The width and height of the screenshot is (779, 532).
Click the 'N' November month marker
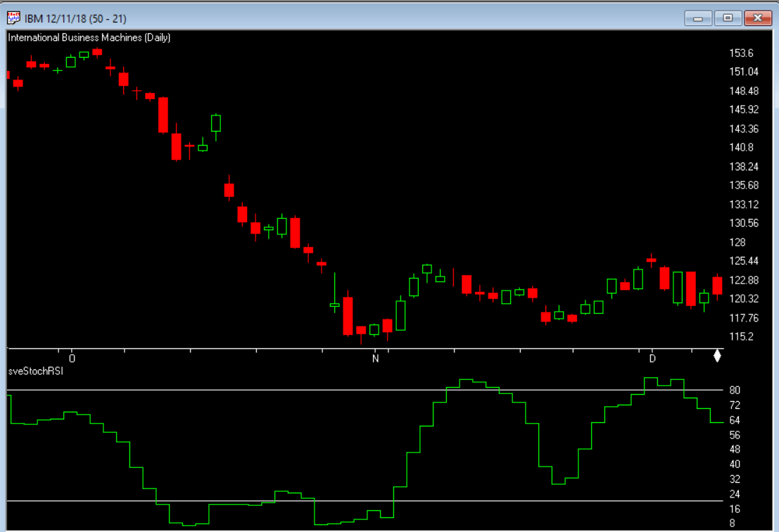(x=376, y=359)
